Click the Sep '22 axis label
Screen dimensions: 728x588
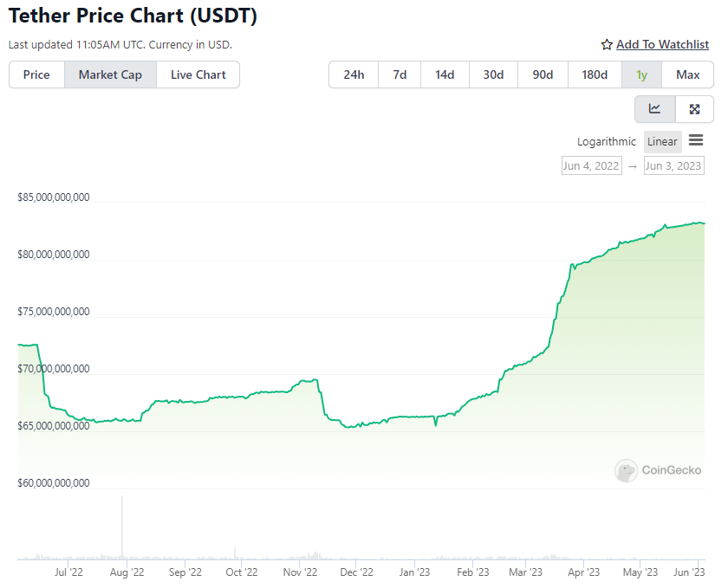(185, 572)
